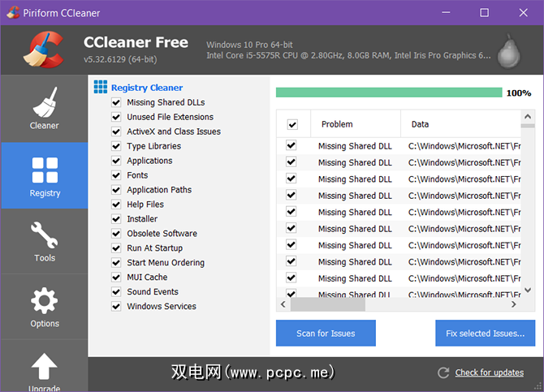Screen dimensions: 544x392
Task: Toggle select-all checkbox in results header
Action: tap(292, 124)
